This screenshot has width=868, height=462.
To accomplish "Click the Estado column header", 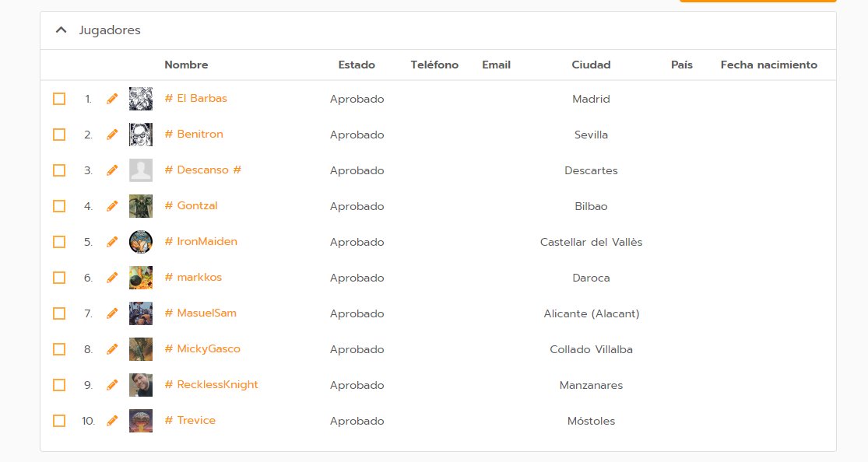I will [357, 65].
